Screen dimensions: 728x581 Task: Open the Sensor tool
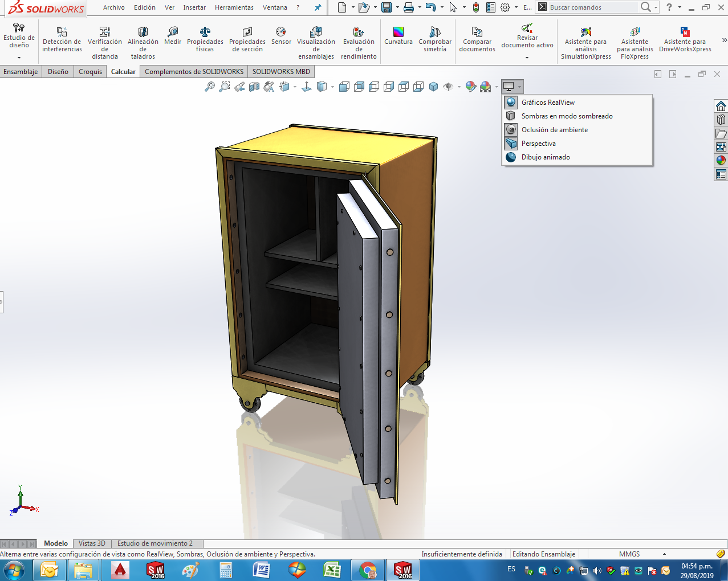[281, 35]
